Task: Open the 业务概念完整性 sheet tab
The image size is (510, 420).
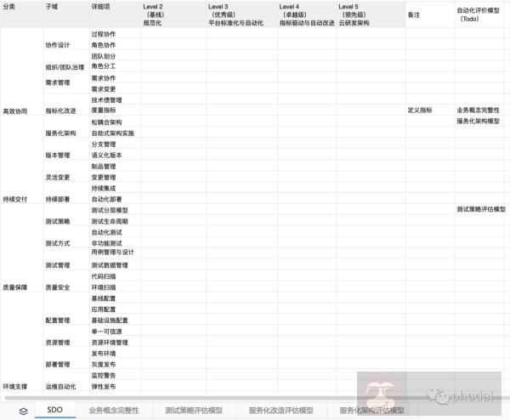Action: tap(114, 411)
